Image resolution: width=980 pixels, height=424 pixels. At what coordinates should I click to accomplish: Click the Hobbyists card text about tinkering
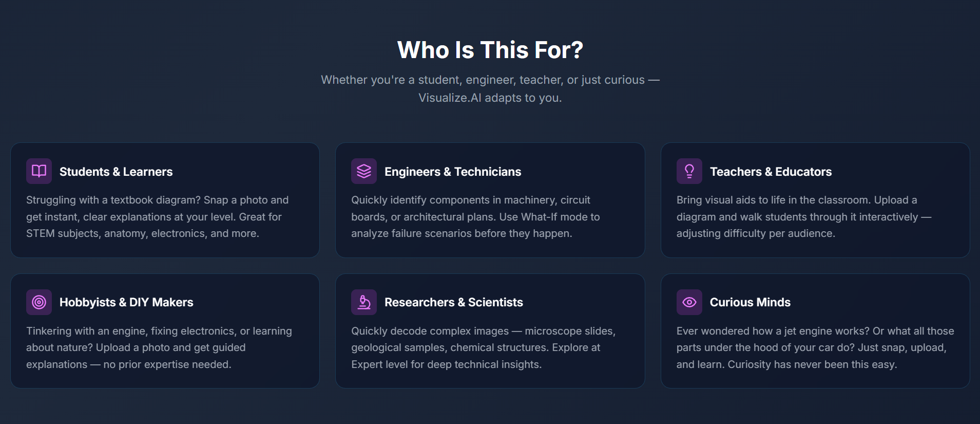(x=159, y=348)
